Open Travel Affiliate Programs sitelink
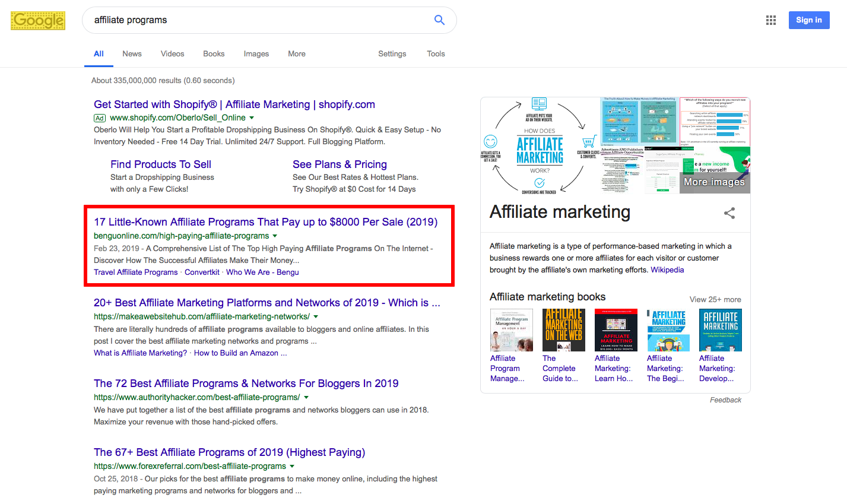The width and height of the screenshot is (847, 504). (136, 272)
